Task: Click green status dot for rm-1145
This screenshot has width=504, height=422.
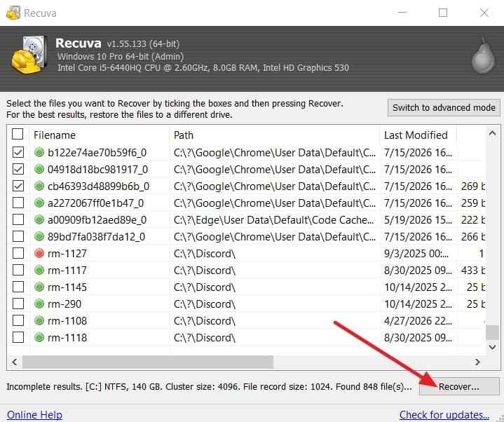Action: 39,287
